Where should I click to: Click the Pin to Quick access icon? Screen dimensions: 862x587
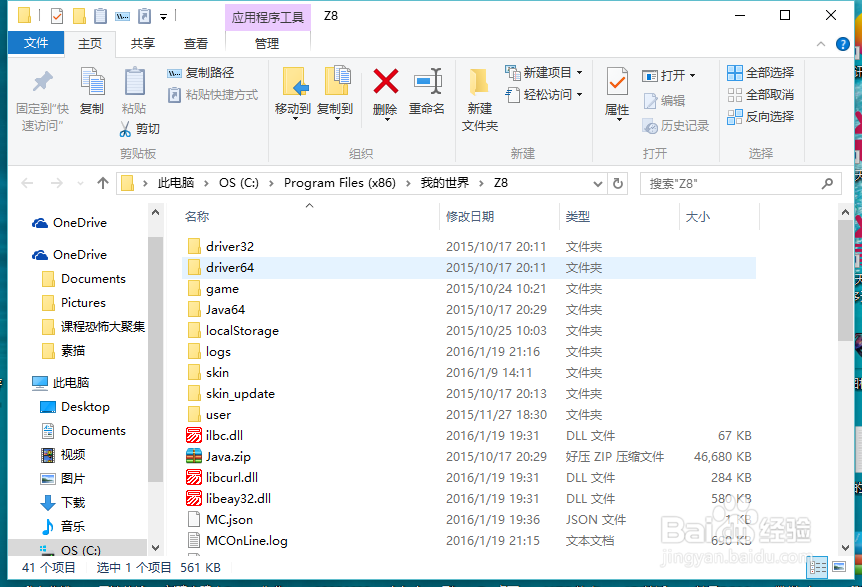pyautogui.click(x=42, y=82)
